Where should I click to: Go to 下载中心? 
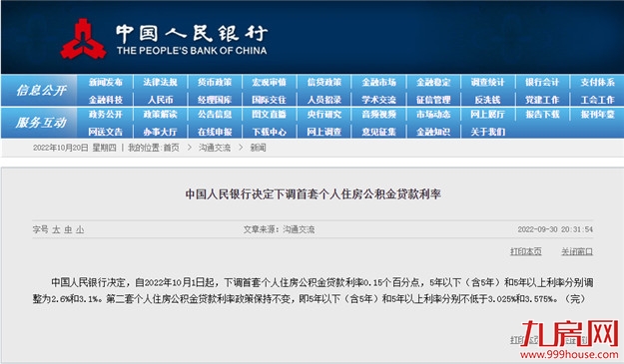tap(269, 132)
